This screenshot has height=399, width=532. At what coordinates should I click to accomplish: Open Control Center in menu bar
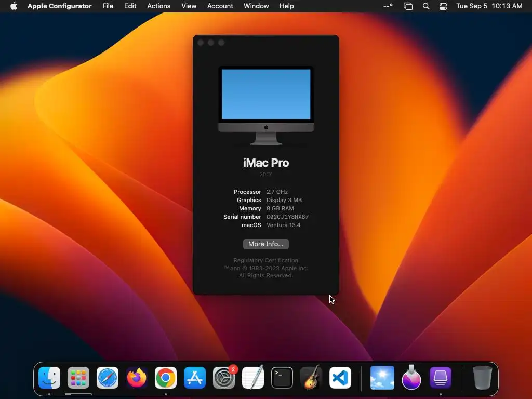pos(443,6)
